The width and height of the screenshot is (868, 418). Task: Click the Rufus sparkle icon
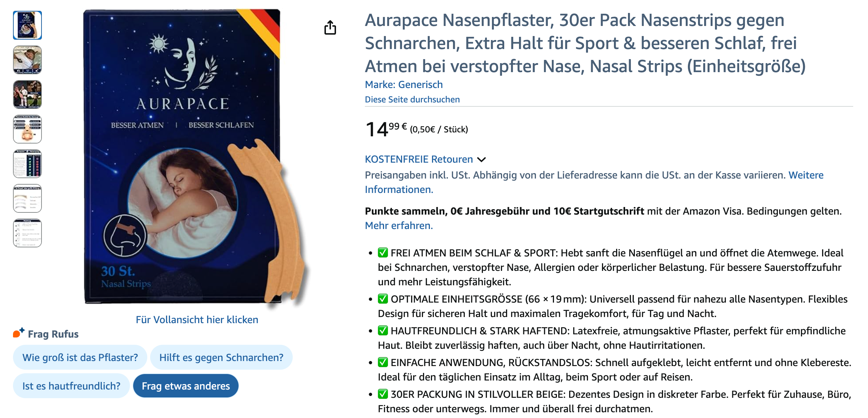19,333
